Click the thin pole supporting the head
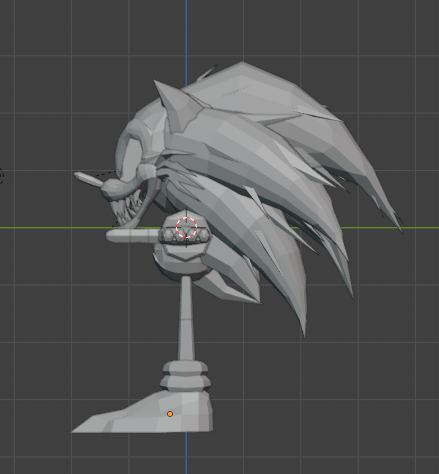The width and height of the screenshot is (439, 474). coord(186,318)
